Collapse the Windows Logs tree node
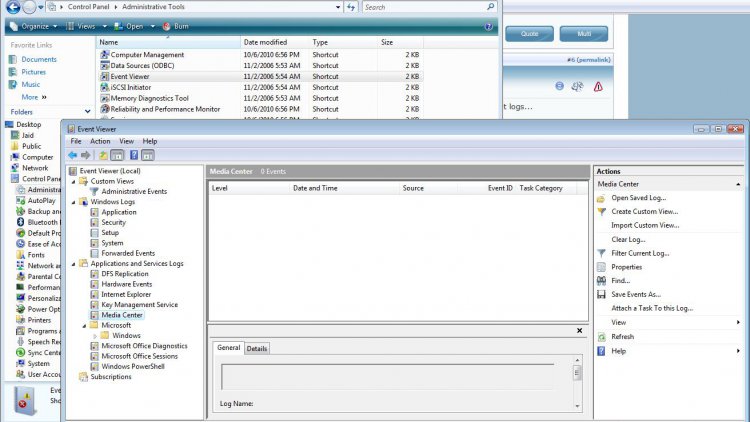The image size is (750, 422). point(74,202)
